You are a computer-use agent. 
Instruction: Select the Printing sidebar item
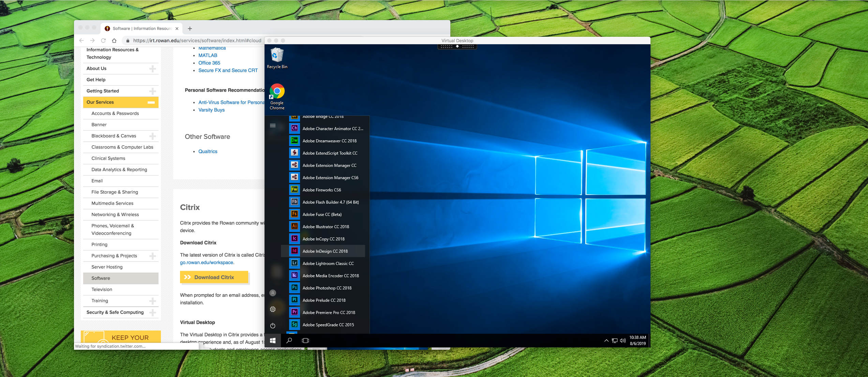[121, 245]
